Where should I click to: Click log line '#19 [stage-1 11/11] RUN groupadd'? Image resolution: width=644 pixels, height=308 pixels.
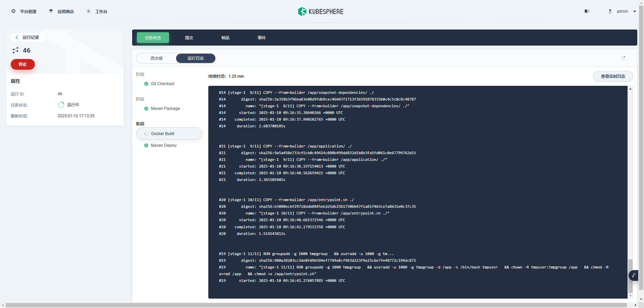[x=306, y=254]
